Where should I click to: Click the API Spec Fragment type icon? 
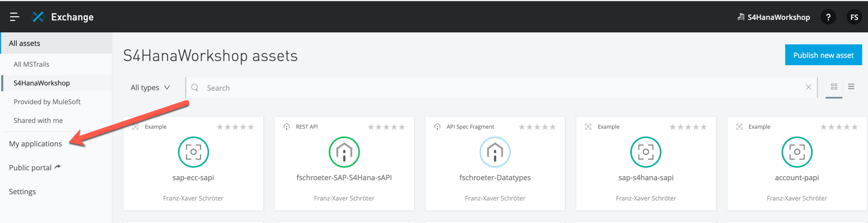[437, 127]
